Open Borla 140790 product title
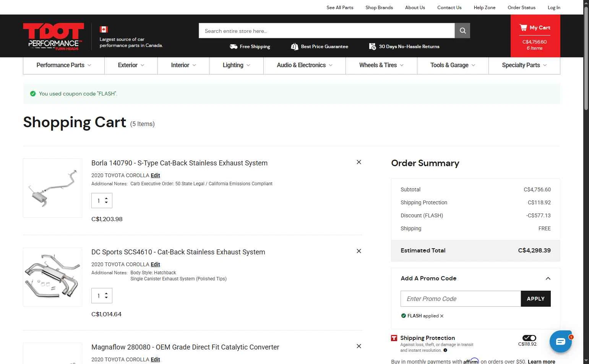The image size is (589, 364). [179, 163]
